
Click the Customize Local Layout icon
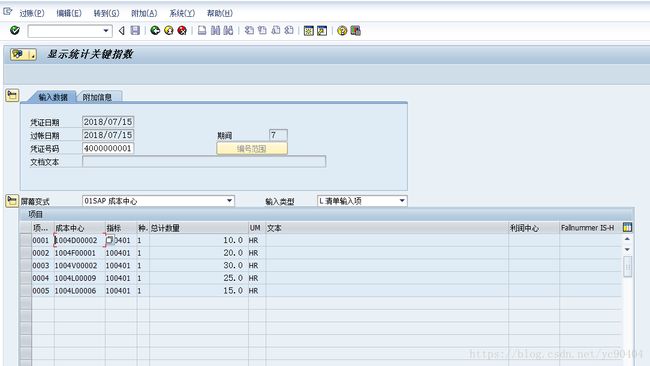[355, 31]
